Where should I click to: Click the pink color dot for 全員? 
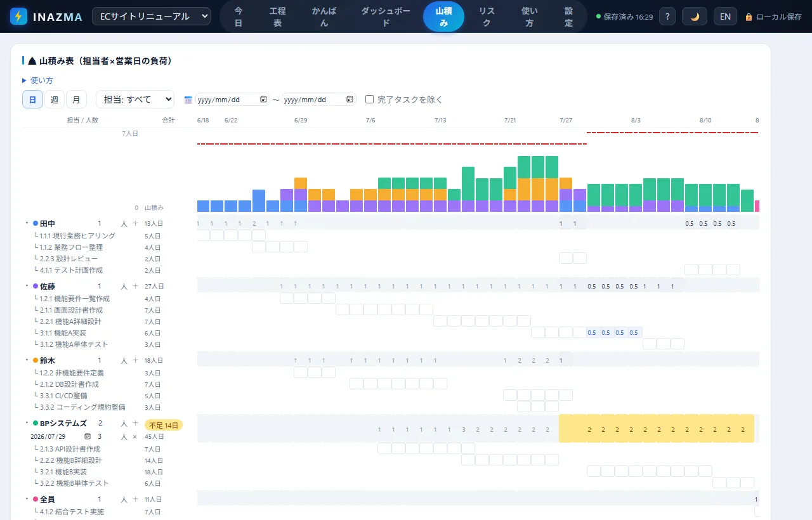coord(36,500)
